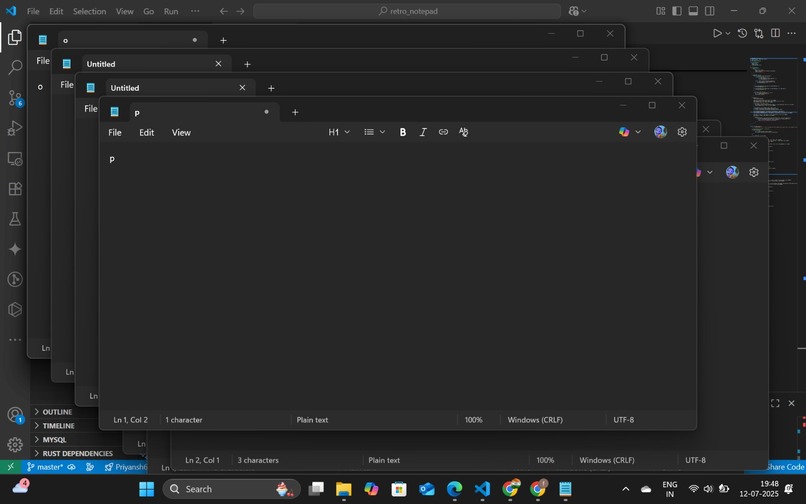Open the run button dropdown arrow
Screen dimensions: 806x504
[728, 33]
